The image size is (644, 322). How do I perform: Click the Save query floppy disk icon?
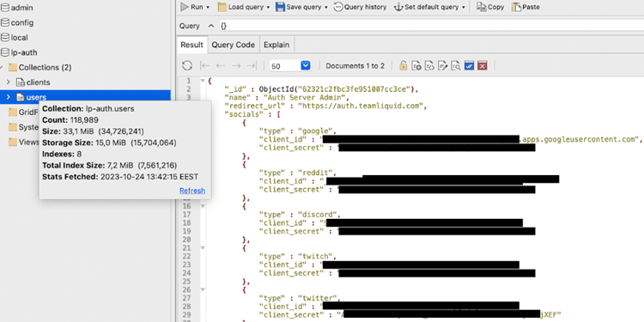[x=280, y=7]
